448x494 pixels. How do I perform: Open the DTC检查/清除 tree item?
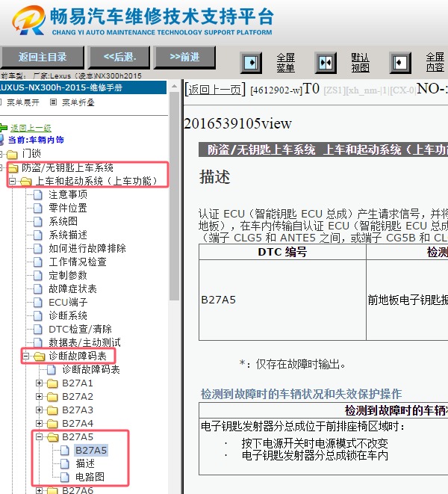[x=81, y=330]
